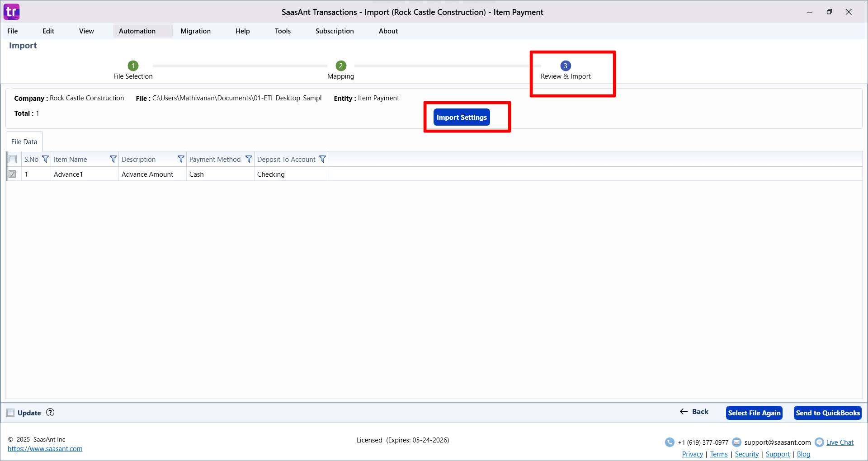
Task: Enable the Update checkbox
Action: pyautogui.click(x=10, y=412)
